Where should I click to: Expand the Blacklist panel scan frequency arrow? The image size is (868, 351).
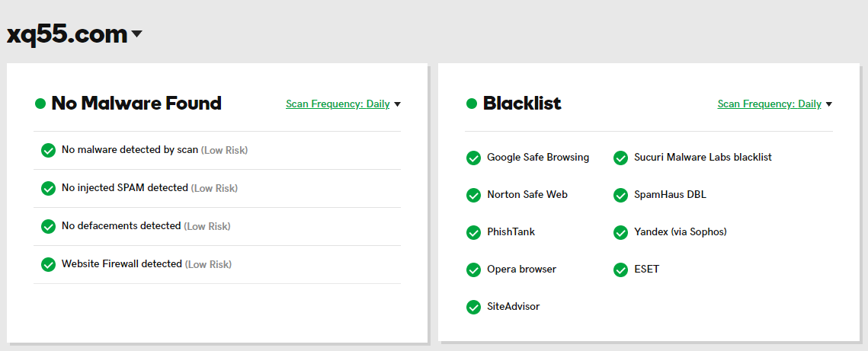tap(828, 104)
